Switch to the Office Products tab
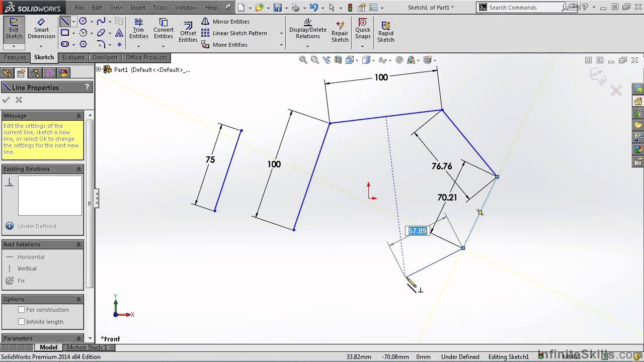This screenshot has height=362, width=644. (146, 57)
